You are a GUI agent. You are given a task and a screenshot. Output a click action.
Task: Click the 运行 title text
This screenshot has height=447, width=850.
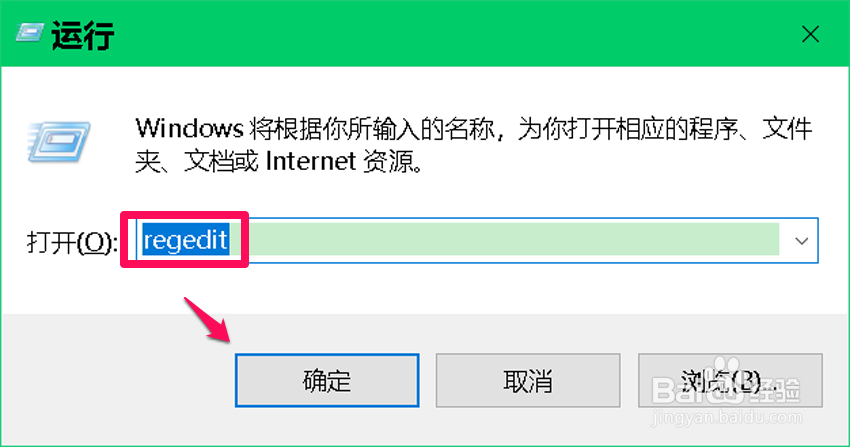[83, 36]
